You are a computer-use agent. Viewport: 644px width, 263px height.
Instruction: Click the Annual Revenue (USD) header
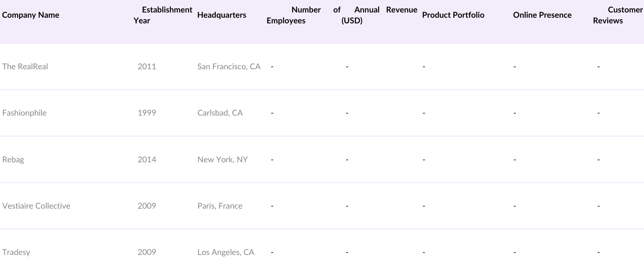click(x=379, y=15)
